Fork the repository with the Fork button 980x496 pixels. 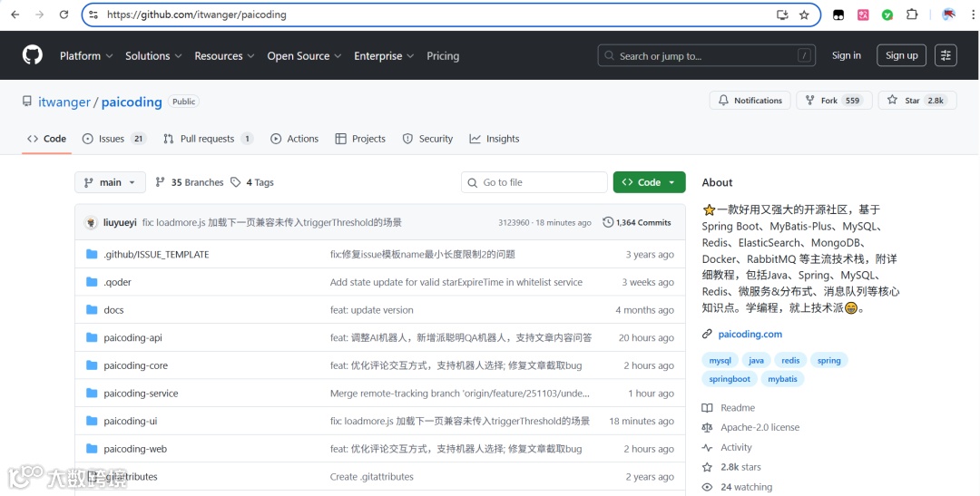tap(834, 101)
